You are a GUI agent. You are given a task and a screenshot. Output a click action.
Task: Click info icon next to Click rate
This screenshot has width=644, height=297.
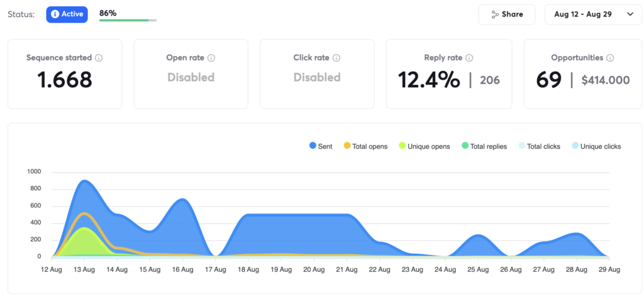[x=336, y=58]
